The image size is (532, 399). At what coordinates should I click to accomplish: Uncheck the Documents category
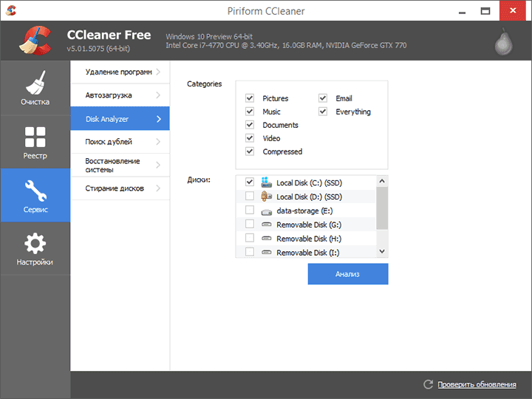pos(250,125)
